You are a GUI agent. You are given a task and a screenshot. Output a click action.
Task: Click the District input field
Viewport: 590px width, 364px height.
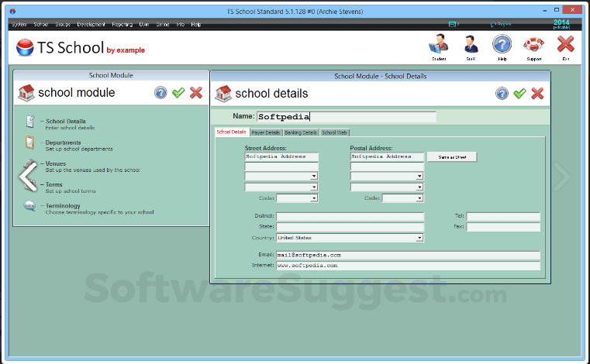click(350, 216)
